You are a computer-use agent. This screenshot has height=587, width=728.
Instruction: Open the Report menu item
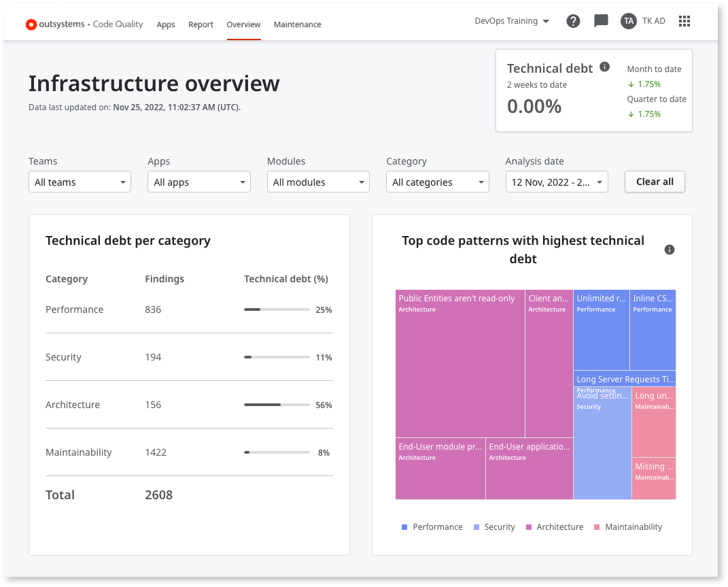[201, 24]
